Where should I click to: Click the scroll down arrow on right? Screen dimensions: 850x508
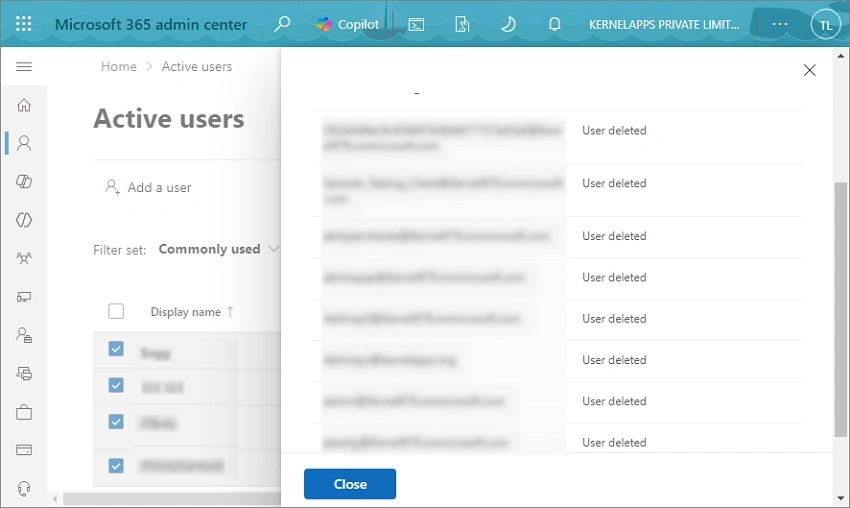click(x=840, y=498)
